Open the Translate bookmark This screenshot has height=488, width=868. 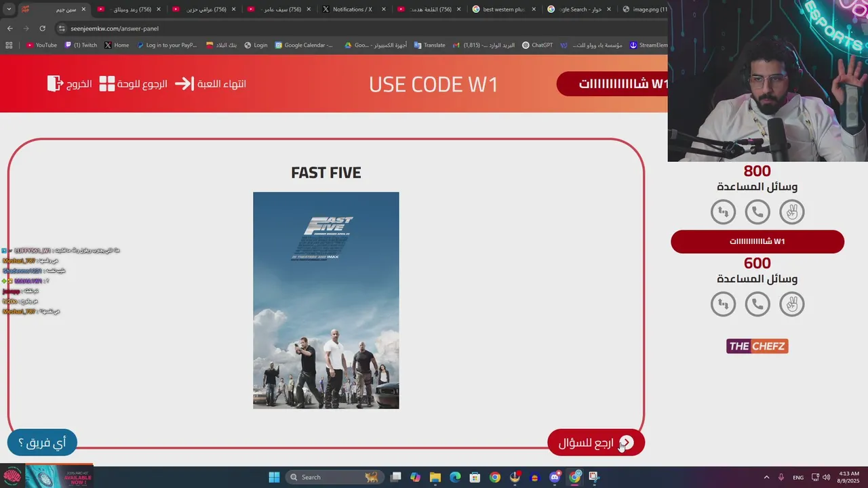pos(429,45)
